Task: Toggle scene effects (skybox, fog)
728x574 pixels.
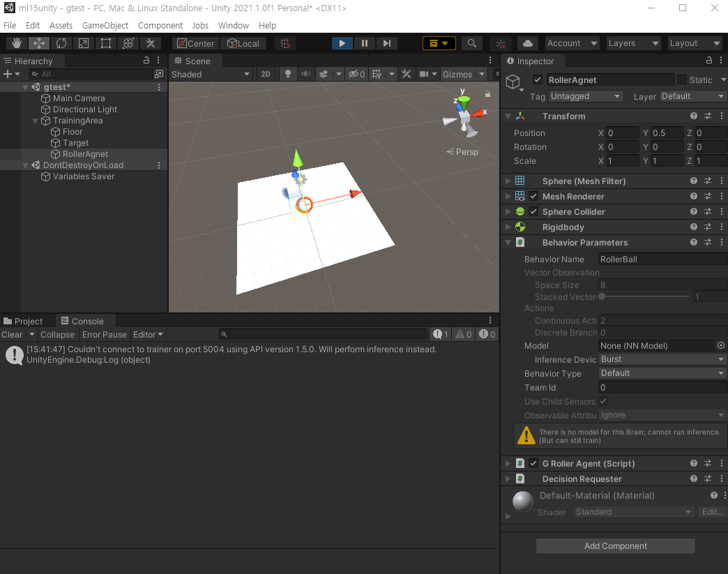Action: coord(324,74)
